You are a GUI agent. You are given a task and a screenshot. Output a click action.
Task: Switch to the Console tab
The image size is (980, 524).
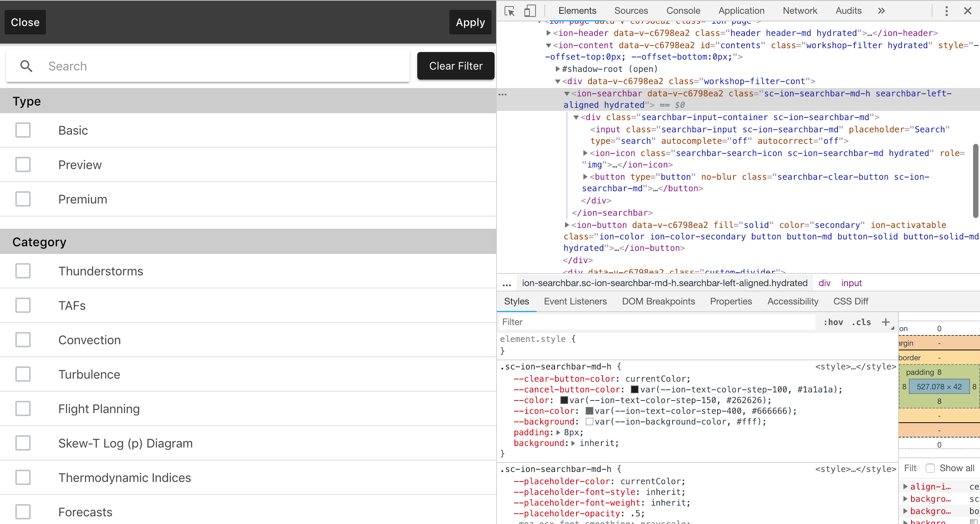tap(683, 11)
